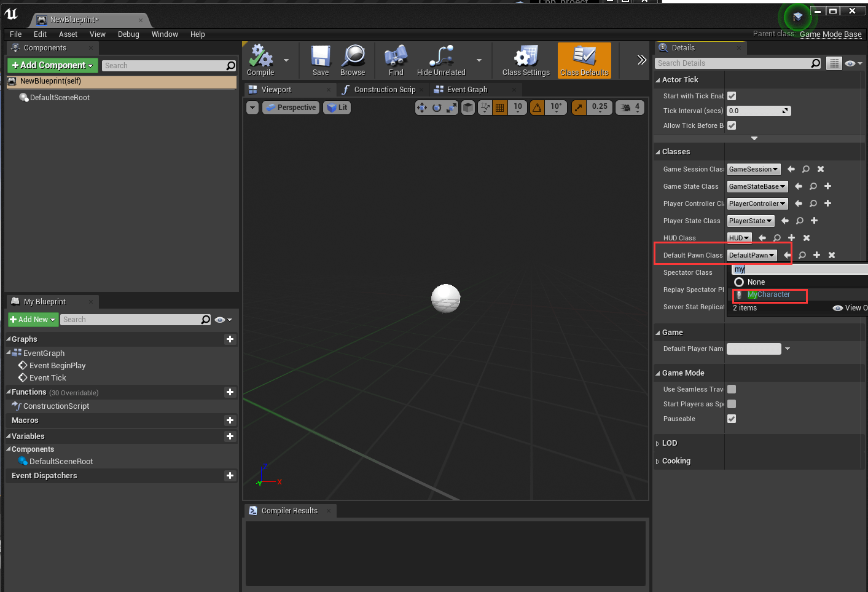Open the Game Mode Base parent class link
This screenshot has height=592, width=868.
click(x=831, y=34)
